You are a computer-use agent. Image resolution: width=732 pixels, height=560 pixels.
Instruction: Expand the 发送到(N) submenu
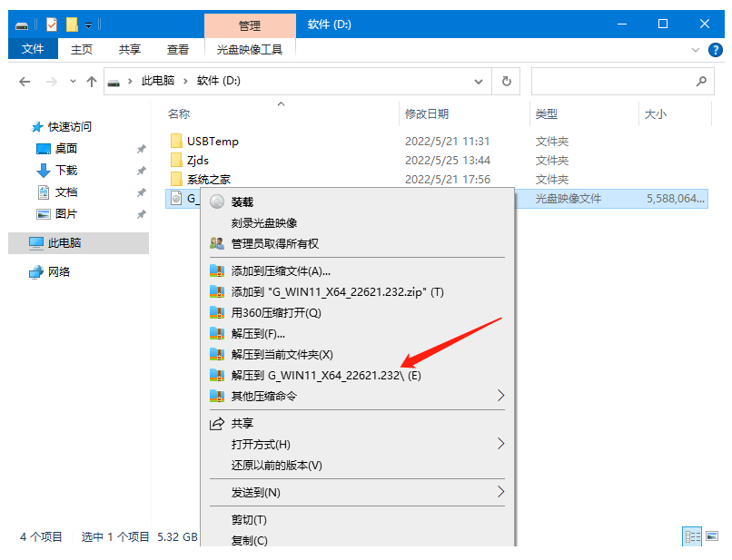pyautogui.click(x=358, y=492)
